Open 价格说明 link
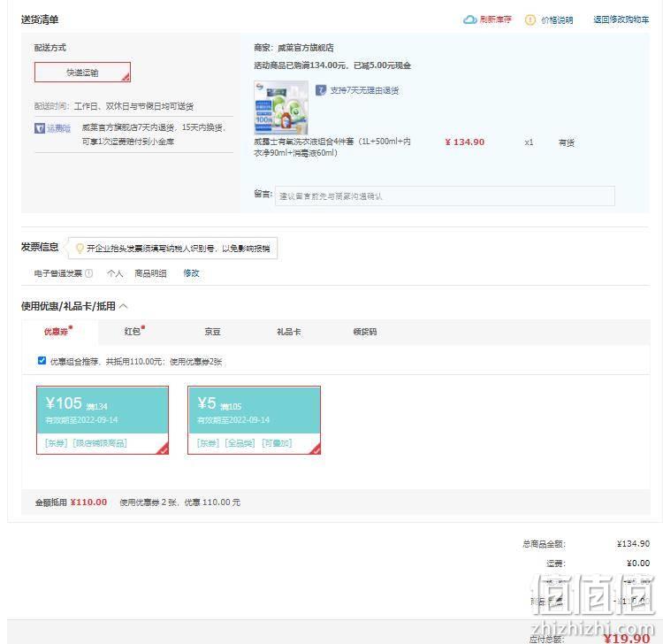The width and height of the screenshot is (663, 644). 557,19
